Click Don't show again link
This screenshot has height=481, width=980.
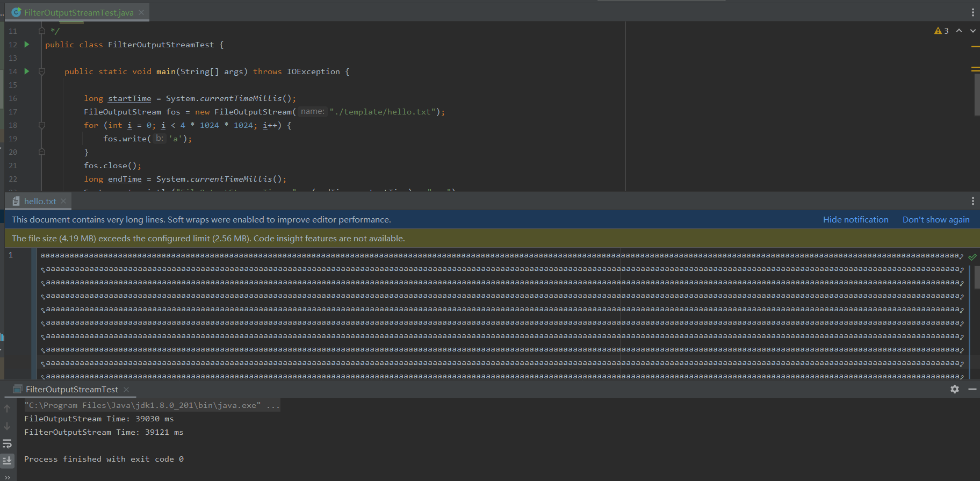tap(936, 219)
